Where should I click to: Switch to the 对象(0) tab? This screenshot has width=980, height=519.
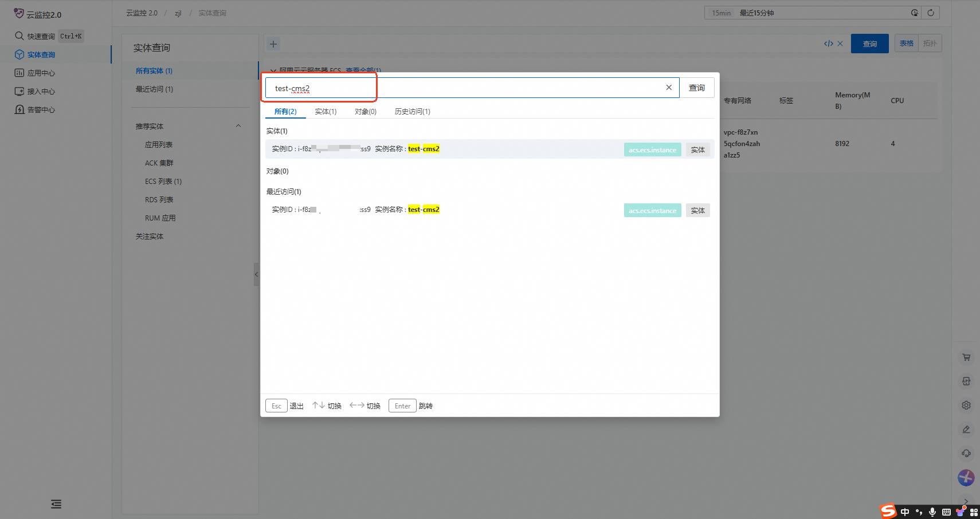pyautogui.click(x=366, y=112)
